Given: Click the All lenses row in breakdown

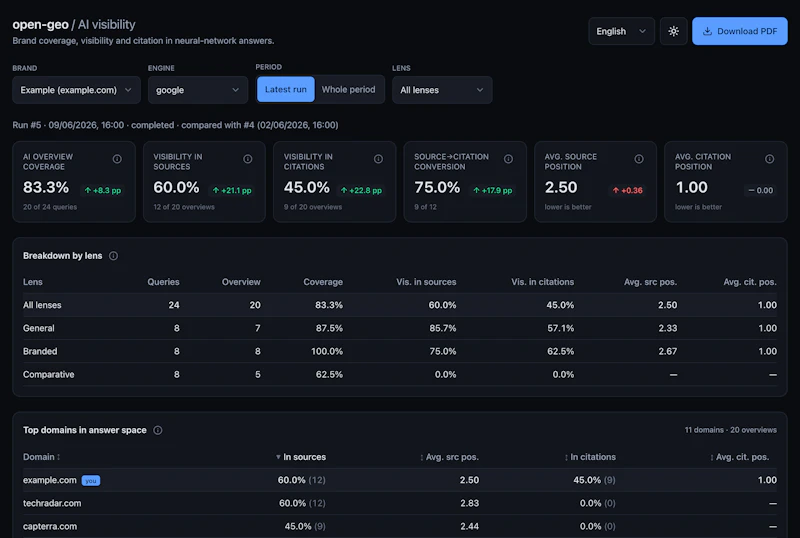Looking at the screenshot, I should pos(399,305).
